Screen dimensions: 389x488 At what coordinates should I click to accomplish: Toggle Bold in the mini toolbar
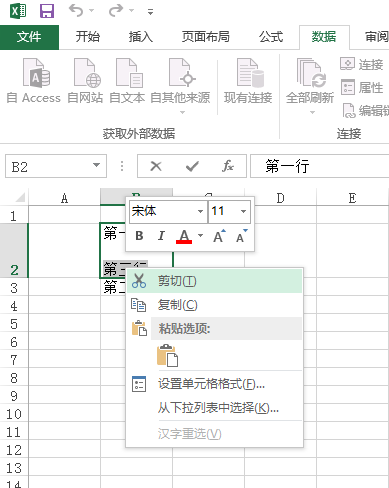pos(139,236)
